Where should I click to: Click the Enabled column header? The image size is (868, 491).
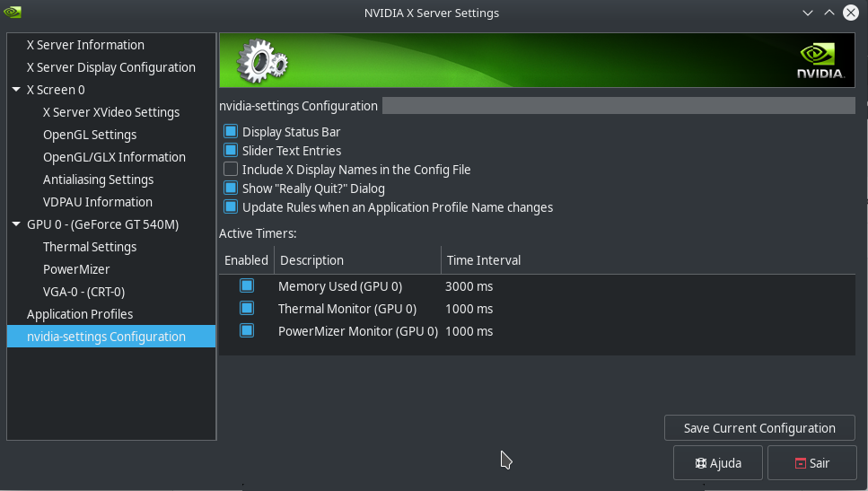[246, 260]
